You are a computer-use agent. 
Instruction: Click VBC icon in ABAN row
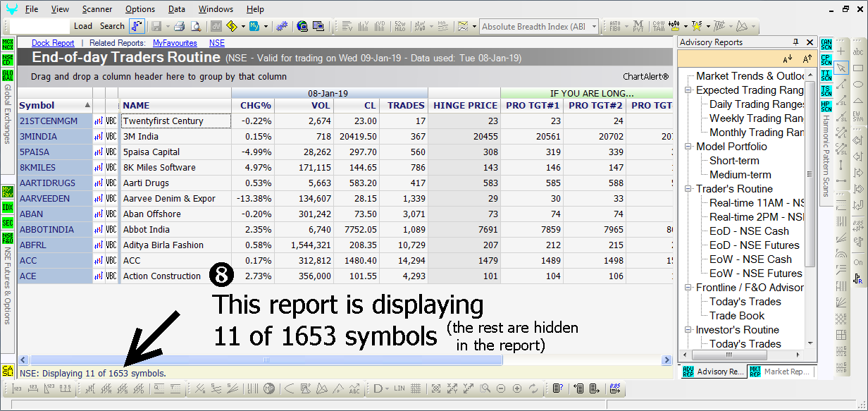(111, 214)
